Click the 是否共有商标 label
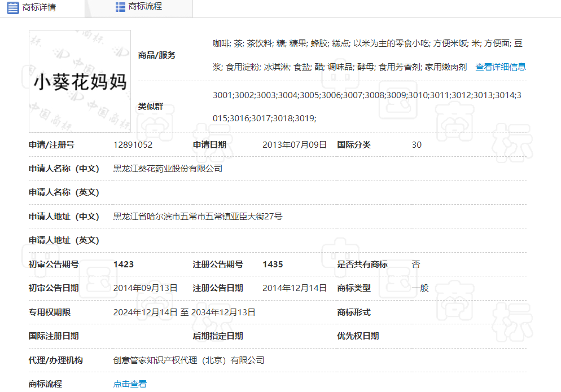Screen dimensions: 561x392 362,265
